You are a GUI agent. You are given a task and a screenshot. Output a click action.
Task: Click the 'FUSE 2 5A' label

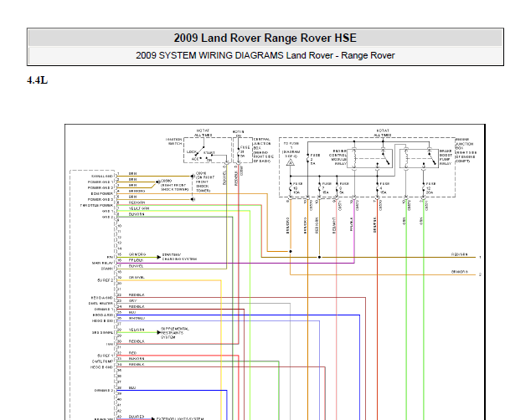tap(315, 159)
